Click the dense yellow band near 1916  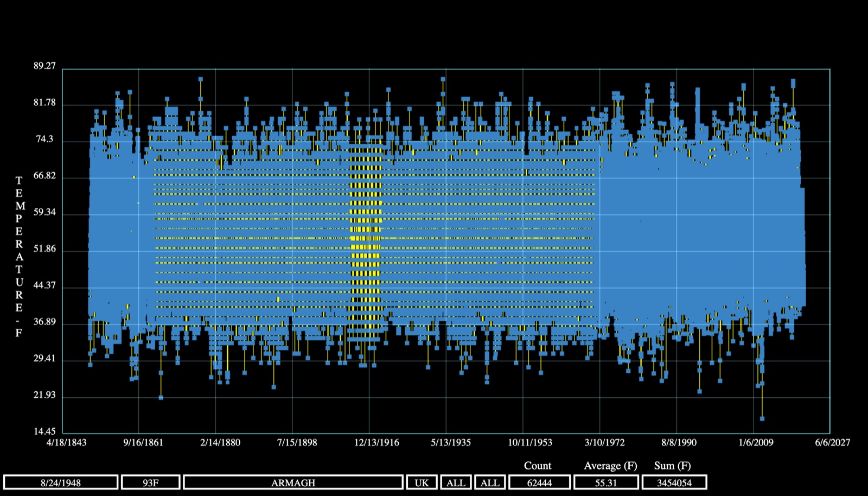point(366,239)
